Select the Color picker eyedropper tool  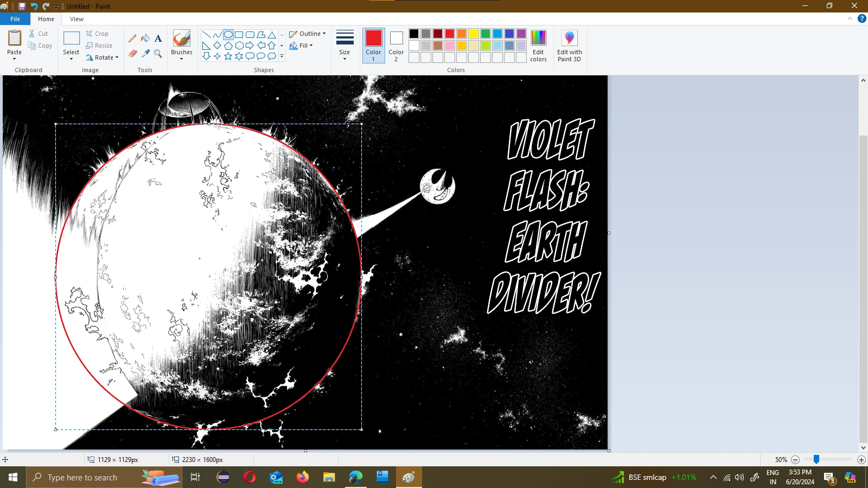145,53
